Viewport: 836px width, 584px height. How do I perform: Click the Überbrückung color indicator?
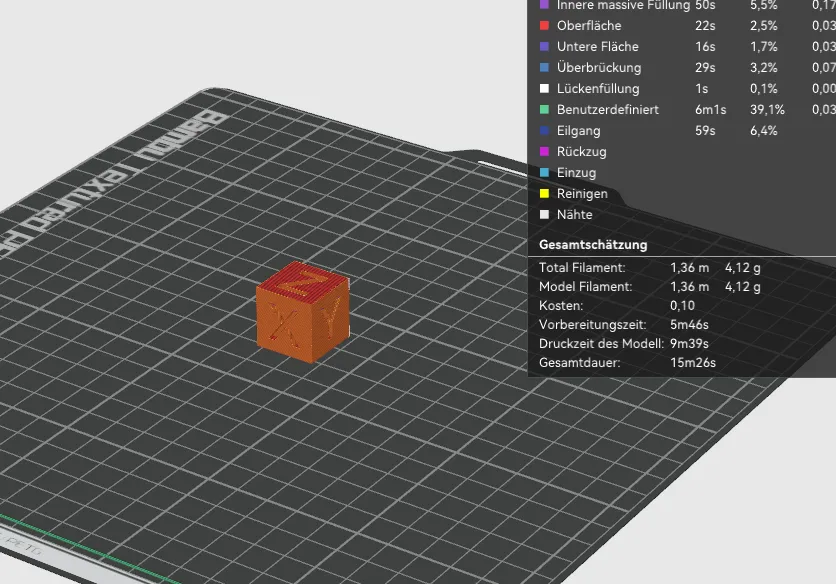tap(544, 68)
